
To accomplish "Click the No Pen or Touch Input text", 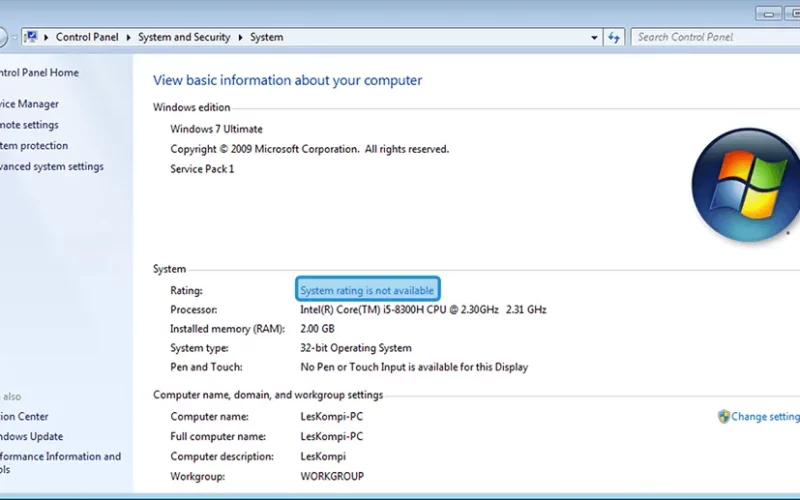I will (x=414, y=367).
